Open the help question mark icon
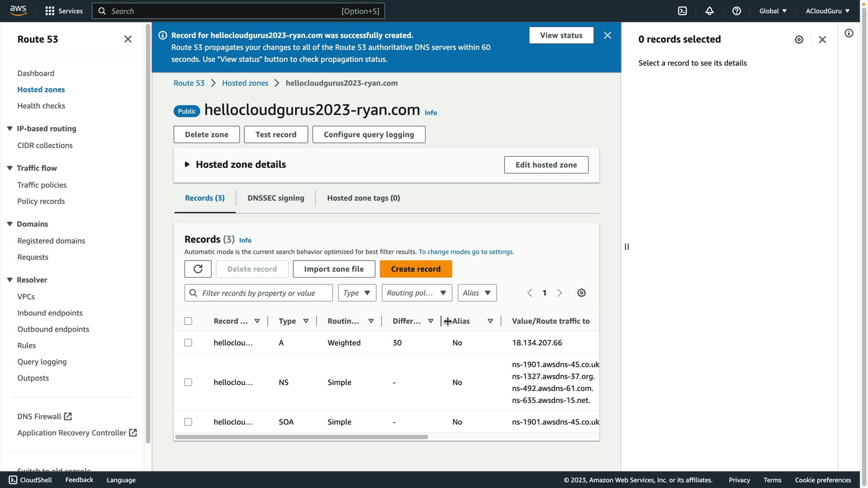 coord(736,11)
